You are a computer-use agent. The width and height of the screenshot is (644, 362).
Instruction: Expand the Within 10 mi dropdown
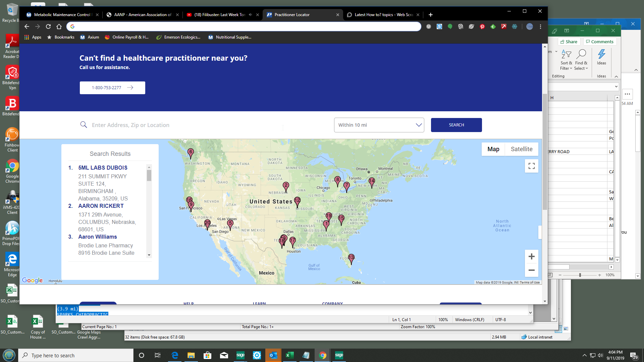pos(379,125)
